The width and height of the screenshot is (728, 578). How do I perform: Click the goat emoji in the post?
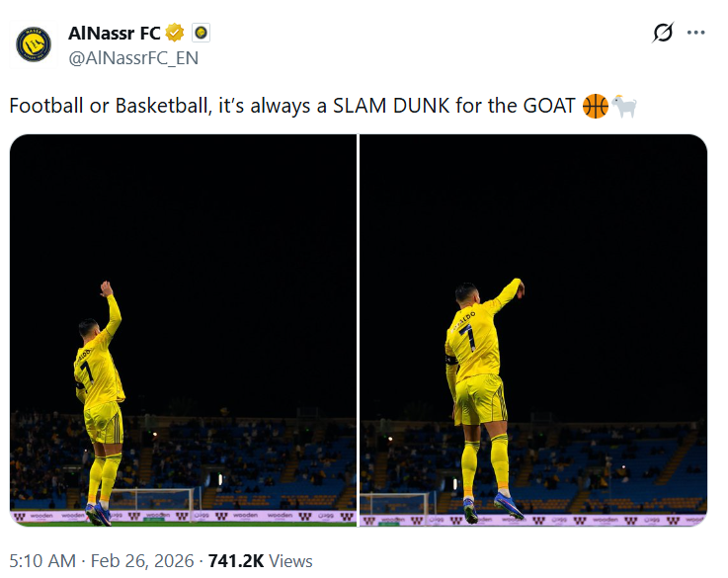(624, 106)
